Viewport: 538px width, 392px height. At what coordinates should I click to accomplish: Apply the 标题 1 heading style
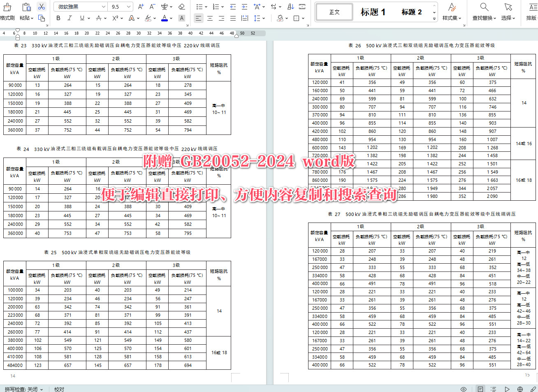pyautogui.click(x=373, y=12)
